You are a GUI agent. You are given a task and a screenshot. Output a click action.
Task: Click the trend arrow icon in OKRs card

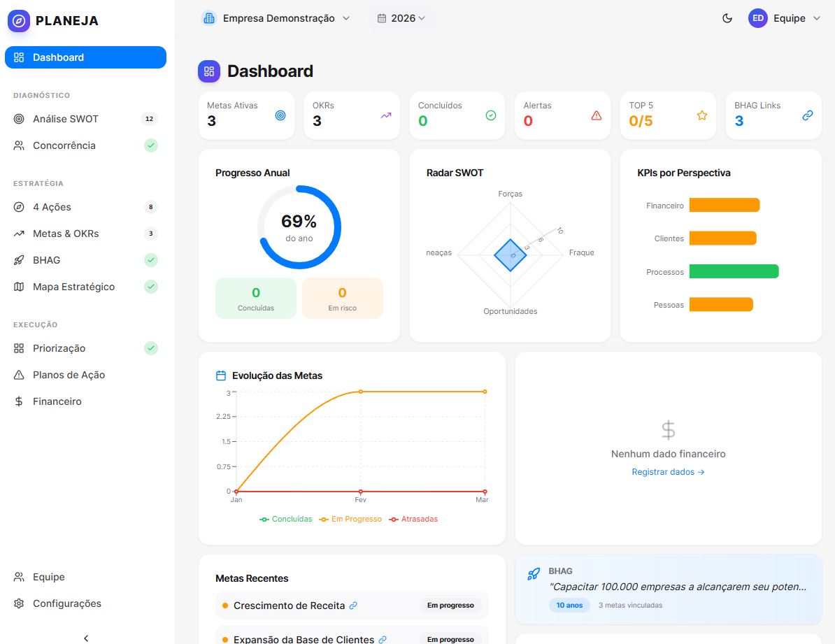click(x=386, y=115)
